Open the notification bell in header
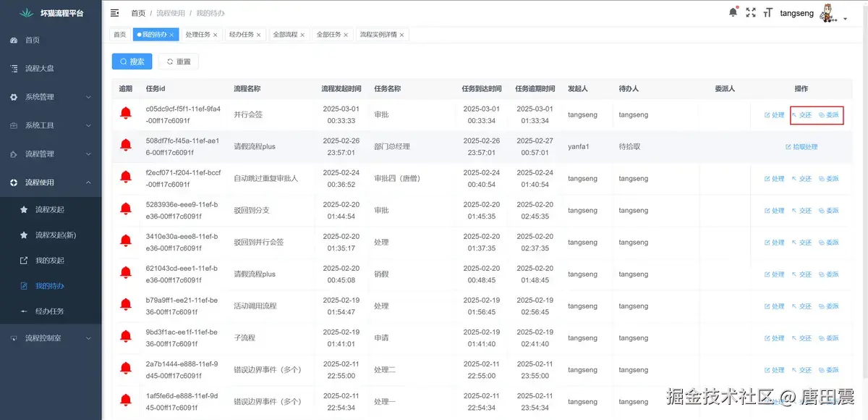868x420 pixels. 733,12
